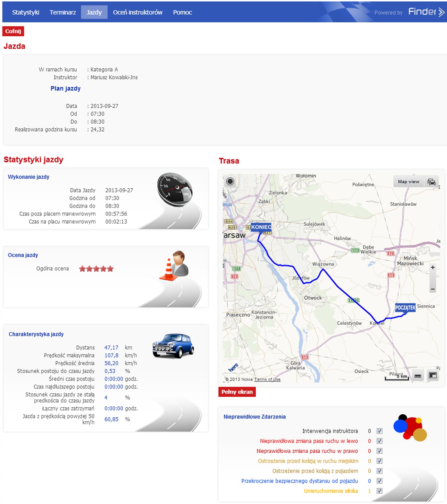Click the Kategoria A course text
Image resolution: width=447 pixels, height=504 pixels.
(x=104, y=70)
